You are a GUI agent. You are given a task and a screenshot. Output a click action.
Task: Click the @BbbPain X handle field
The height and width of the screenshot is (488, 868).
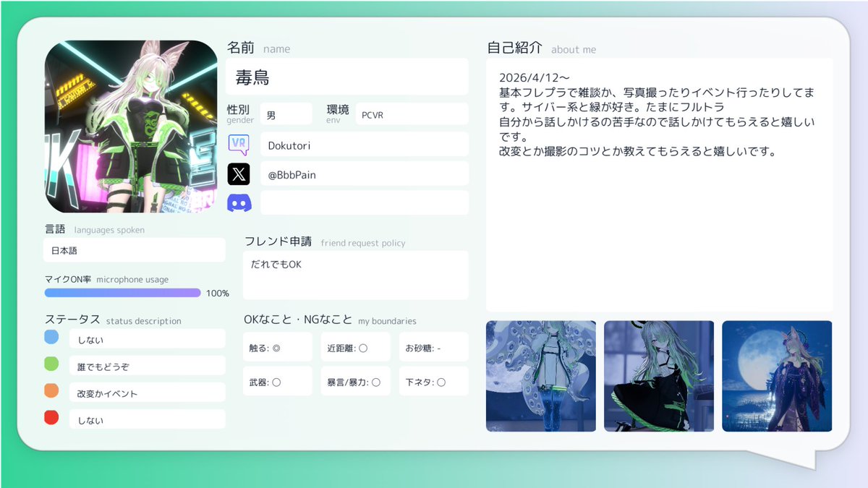point(365,174)
